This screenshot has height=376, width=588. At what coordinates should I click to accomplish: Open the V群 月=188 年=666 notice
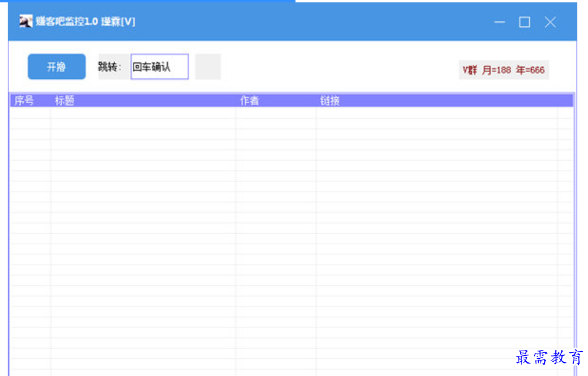click(504, 70)
